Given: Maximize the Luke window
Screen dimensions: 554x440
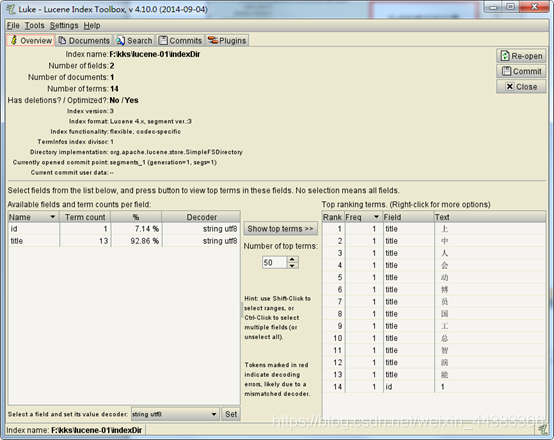Looking at the screenshot, I should click(x=511, y=7).
